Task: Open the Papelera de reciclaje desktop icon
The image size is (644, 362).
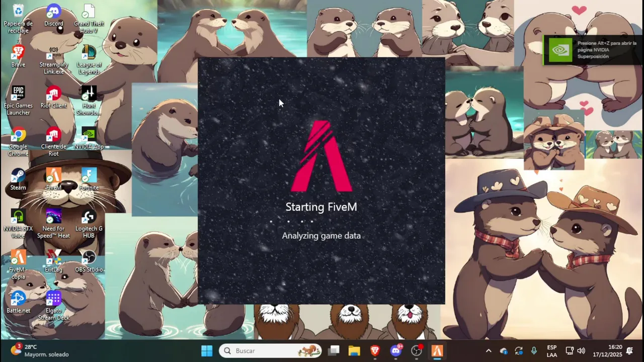Action: (18, 19)
